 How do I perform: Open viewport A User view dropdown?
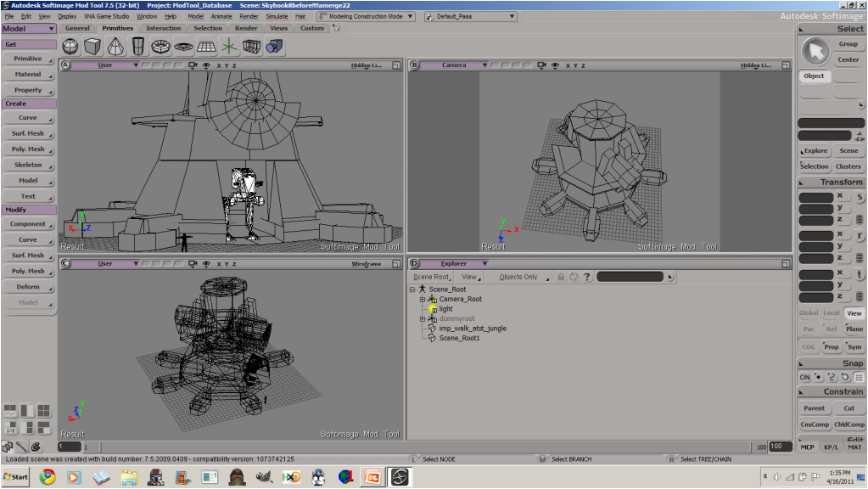click(x=105, y=65)
